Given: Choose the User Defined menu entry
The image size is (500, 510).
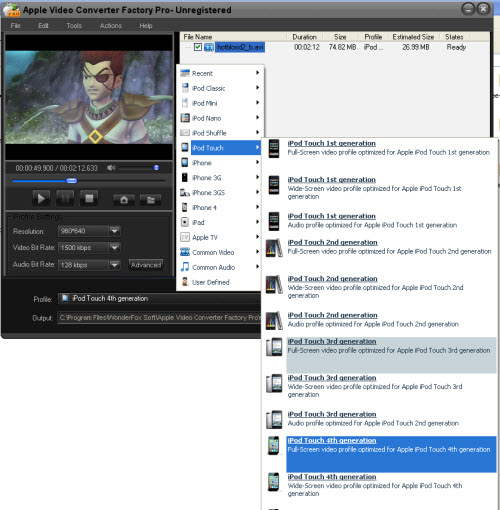Looking at the screenshot, I should 220,282.
